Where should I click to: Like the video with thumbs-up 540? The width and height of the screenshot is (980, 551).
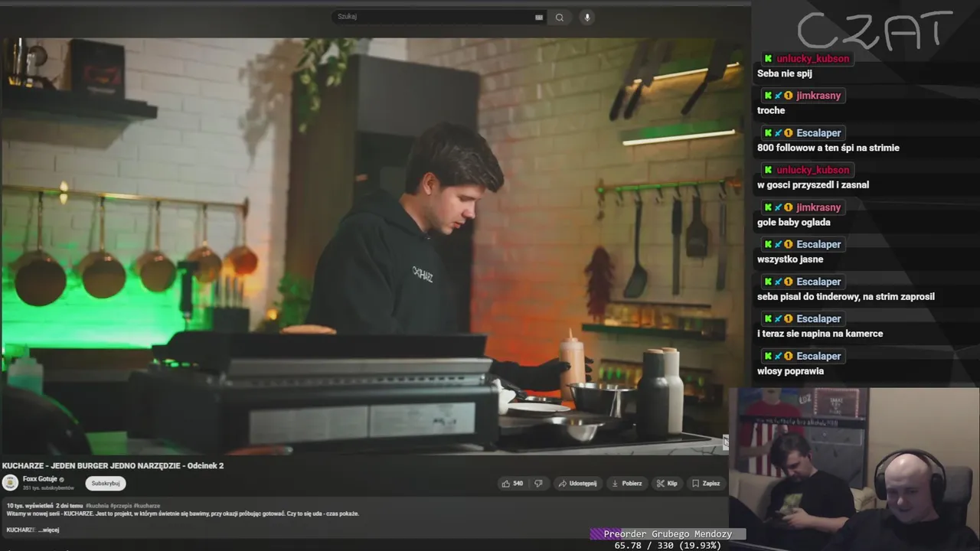coord(513,484)
